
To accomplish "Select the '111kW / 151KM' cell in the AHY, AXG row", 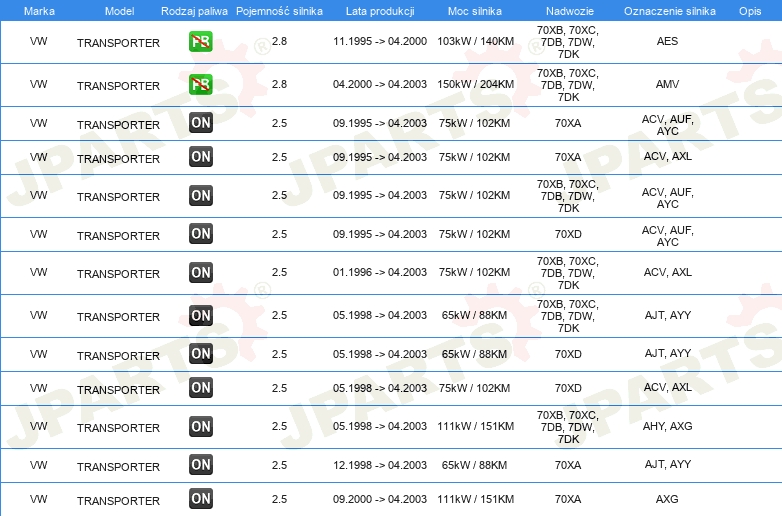I will (475, 426).
